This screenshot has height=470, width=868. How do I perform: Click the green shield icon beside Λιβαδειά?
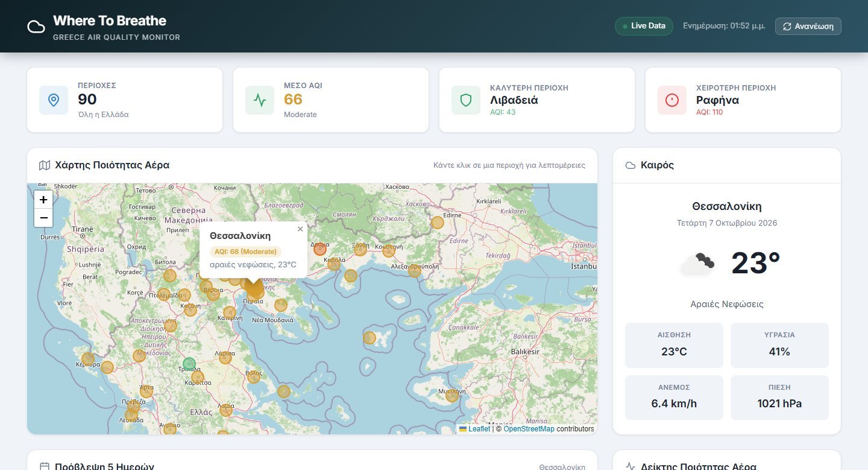(466, 100)
